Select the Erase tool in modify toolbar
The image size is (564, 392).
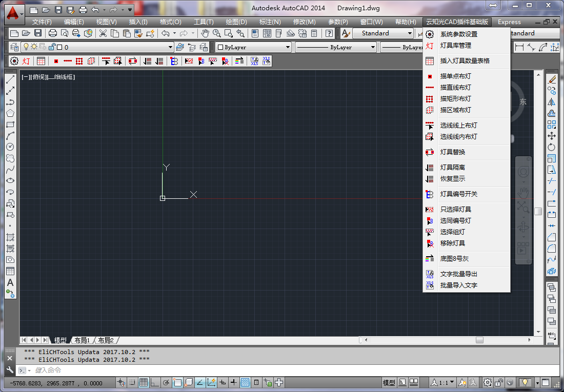(551, 79)
